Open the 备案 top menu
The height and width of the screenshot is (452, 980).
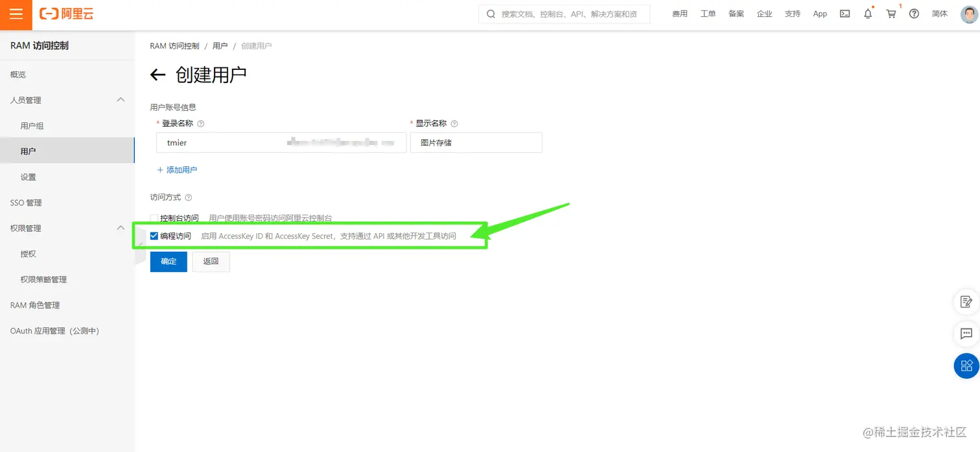(736, 14)
